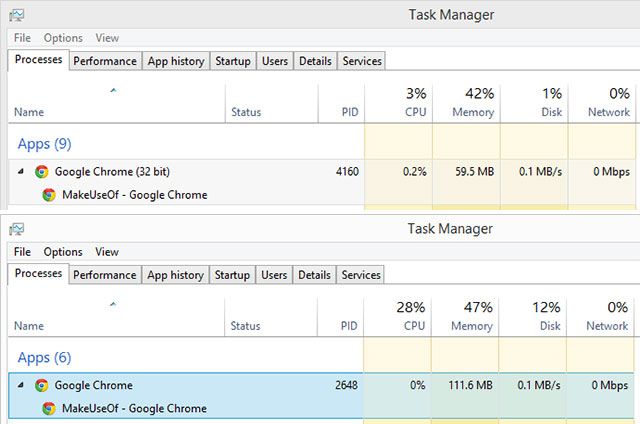Sort by Name column in top window
Viewport: 640px width, 424px height.
[116, 104]
